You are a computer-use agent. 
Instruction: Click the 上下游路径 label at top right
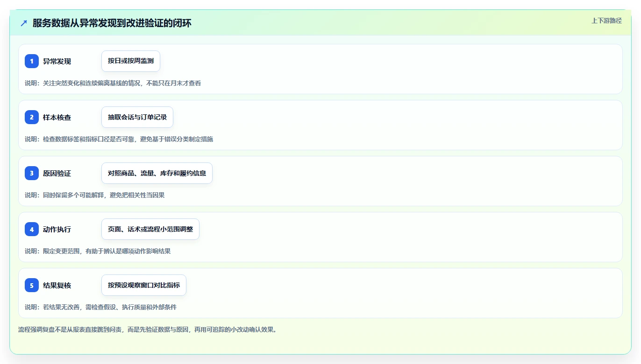606,21
